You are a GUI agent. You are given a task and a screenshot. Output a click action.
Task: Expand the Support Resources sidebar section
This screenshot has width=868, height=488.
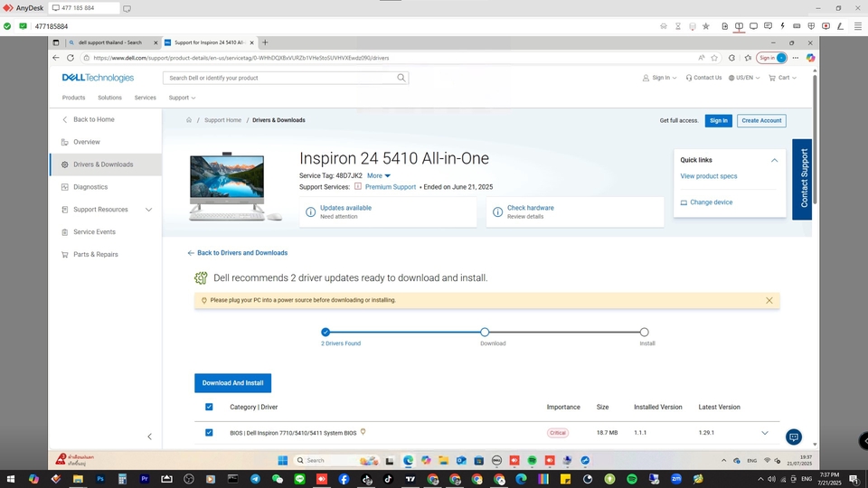click(x=148, y=210)
